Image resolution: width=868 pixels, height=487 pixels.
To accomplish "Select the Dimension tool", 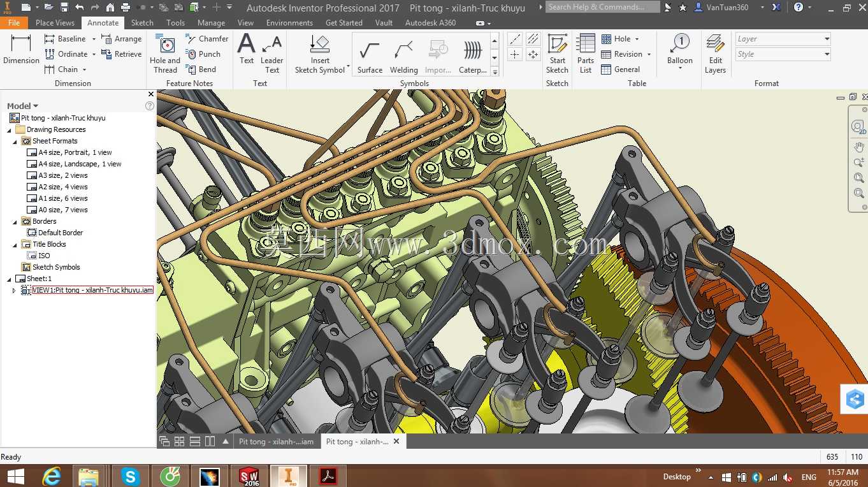I will tap(21, 49).
